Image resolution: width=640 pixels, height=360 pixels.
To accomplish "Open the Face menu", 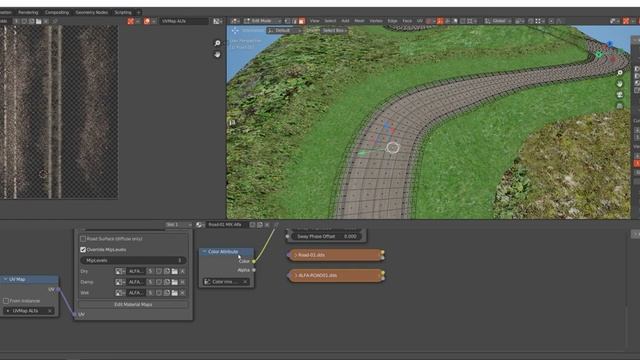I will (407, 21).
